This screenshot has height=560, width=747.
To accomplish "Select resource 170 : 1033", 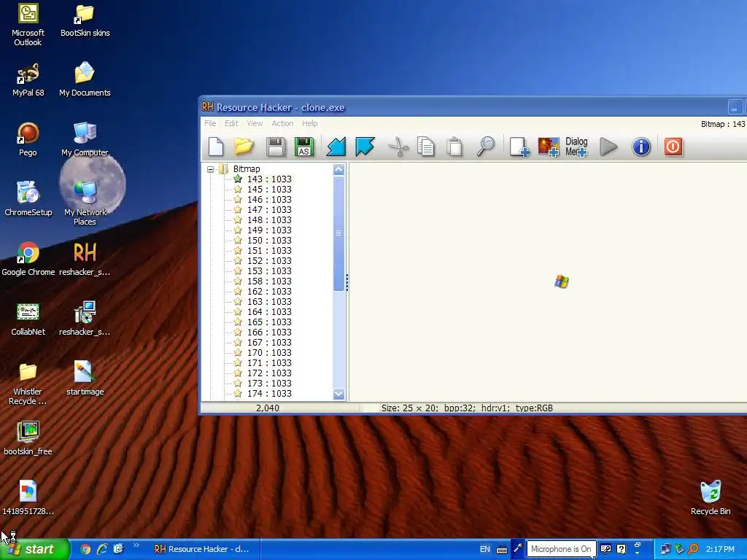I will point(269,353).
